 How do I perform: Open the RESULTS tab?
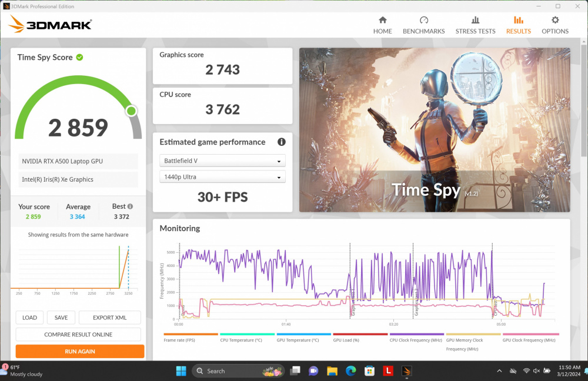(518, 25)
